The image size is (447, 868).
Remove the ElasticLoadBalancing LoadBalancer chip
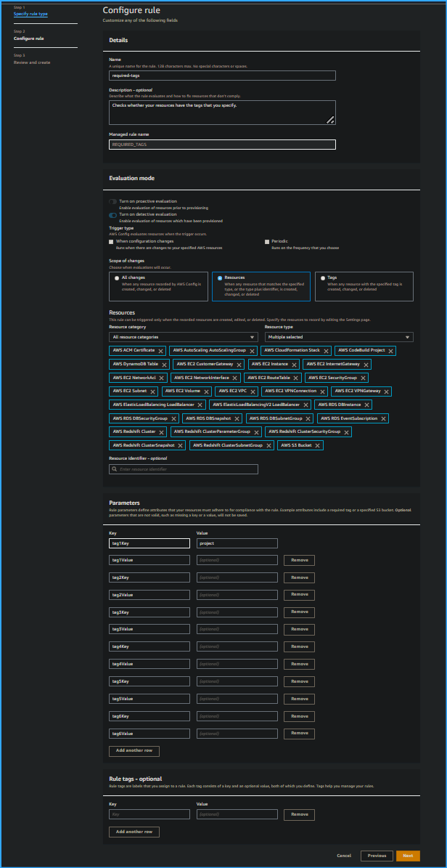[200, 405]
